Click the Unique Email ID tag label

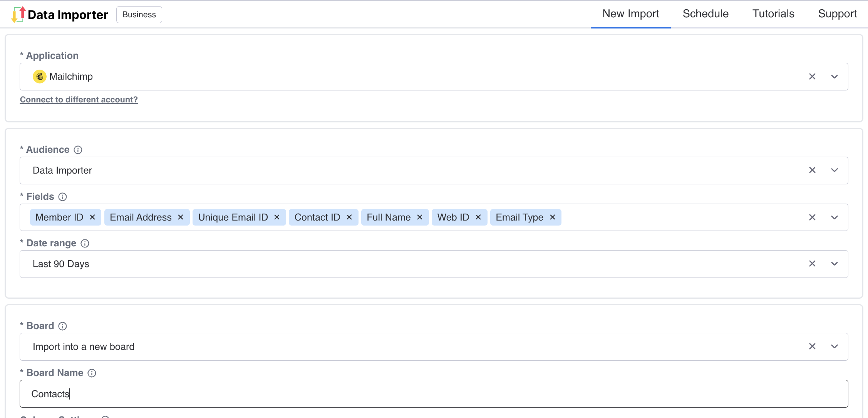(233, 217)
